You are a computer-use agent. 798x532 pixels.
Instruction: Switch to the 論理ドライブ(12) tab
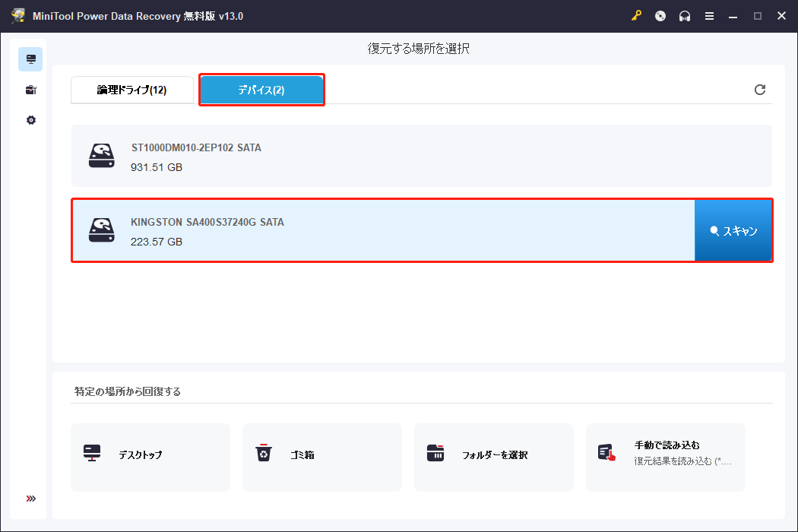pos(131,90)
